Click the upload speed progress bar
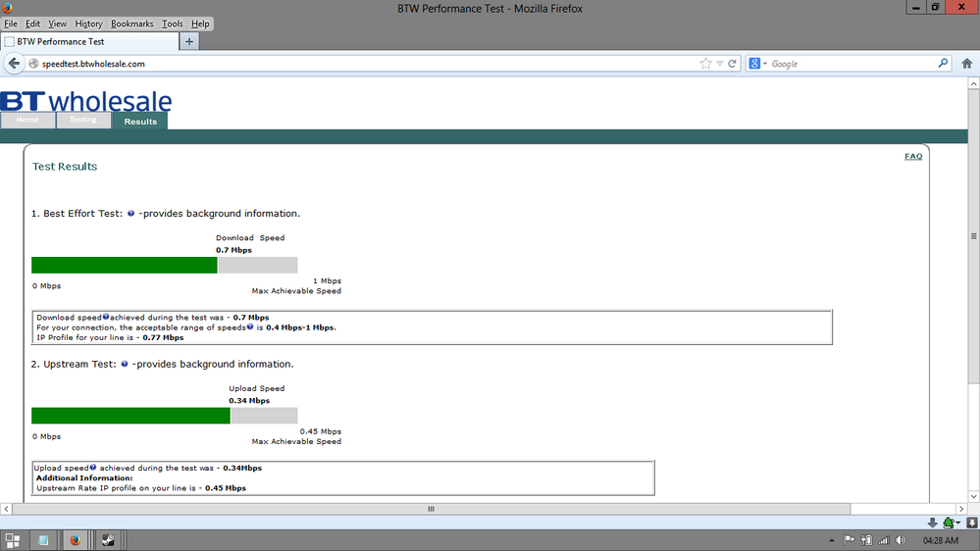Viewport: 980px width, 551px height. pos(165,416)
